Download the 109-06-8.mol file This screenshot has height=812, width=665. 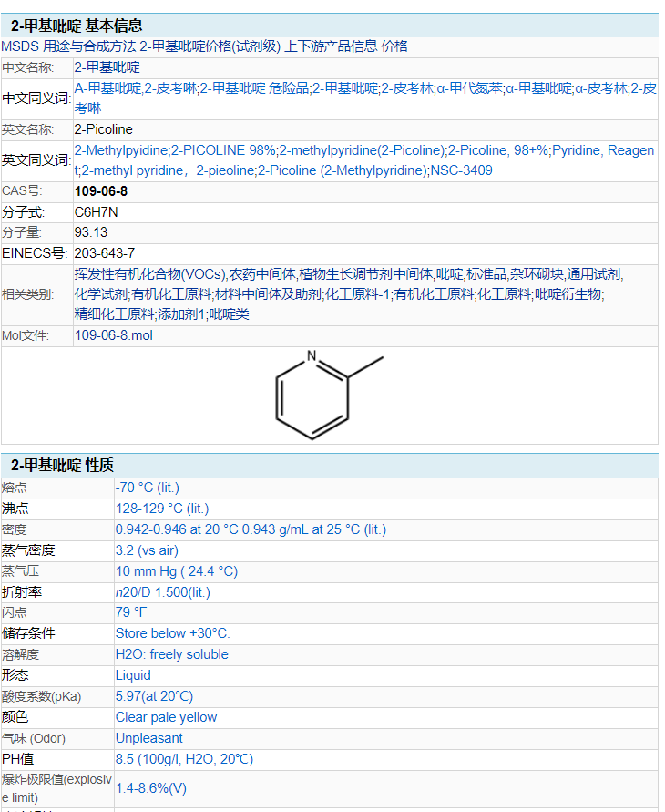(114, 335)
